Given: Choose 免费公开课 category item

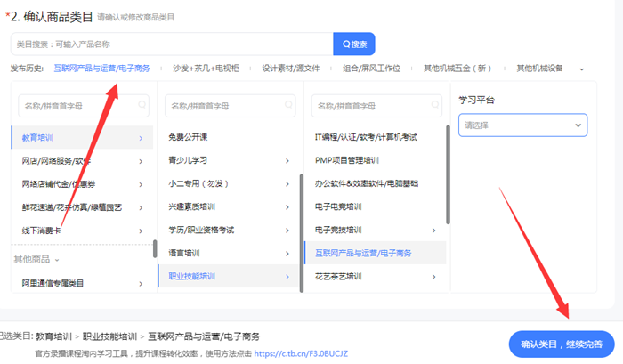Looking at the screenshot, I should (x=187, y=138).
